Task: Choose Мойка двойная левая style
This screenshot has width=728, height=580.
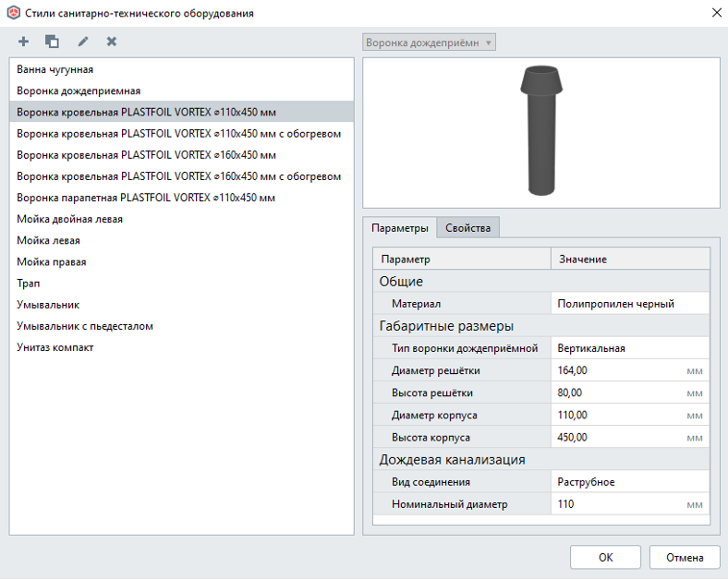Action: 69,219
